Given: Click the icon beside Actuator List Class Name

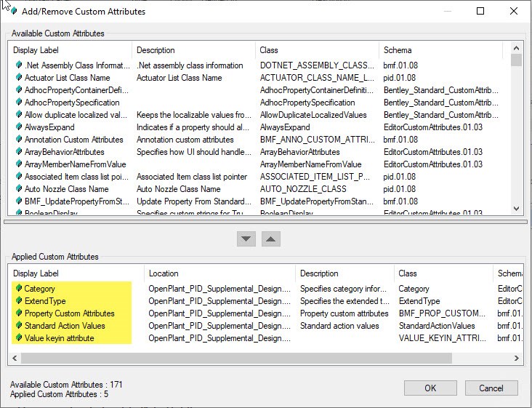Looking at the screenshot, I should [19, 77].
